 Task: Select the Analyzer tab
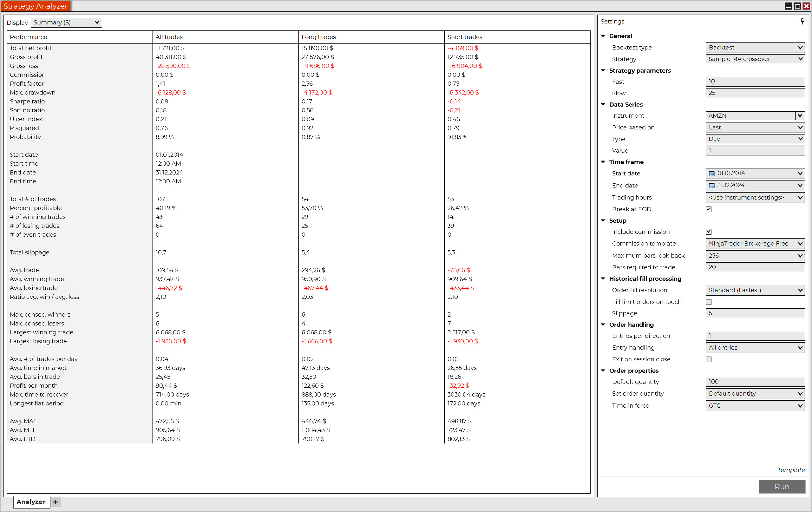click(x=31, y=502)
